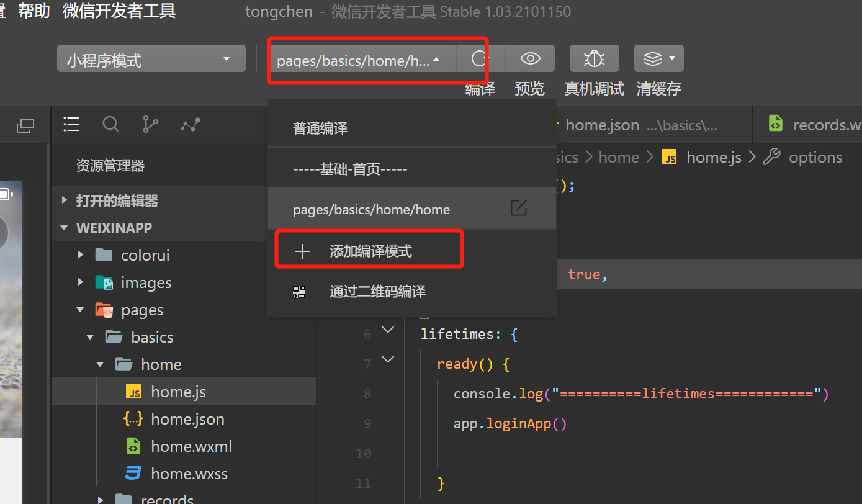Click the home.wxml green file icon
Screen dimensions: 862x504
[x=133, y=446]
